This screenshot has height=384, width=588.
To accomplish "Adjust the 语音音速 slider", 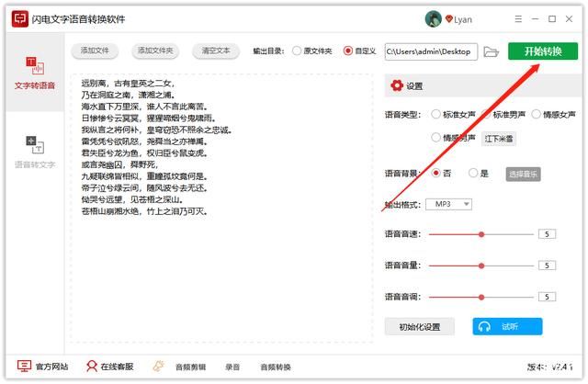I will (481, 234).
